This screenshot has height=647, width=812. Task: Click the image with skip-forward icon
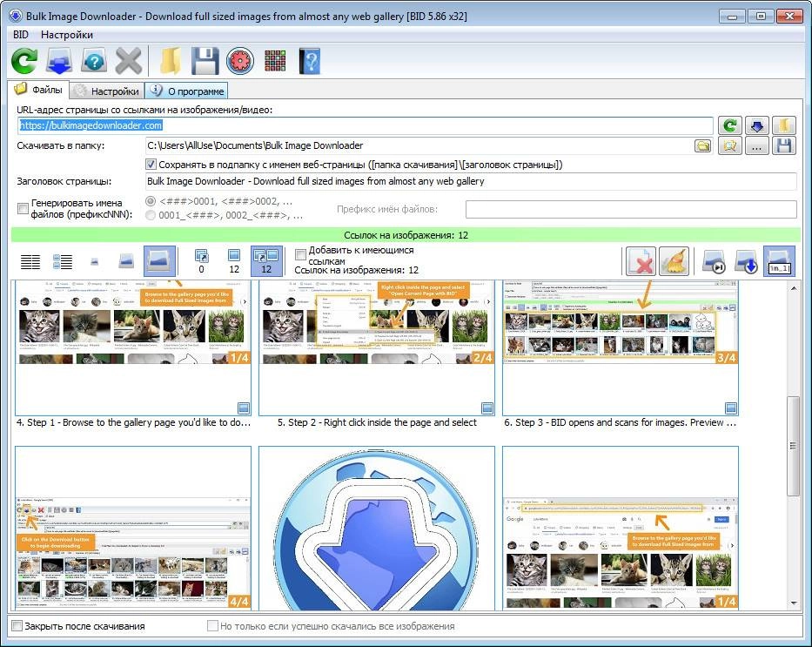(x=714, y=261)
